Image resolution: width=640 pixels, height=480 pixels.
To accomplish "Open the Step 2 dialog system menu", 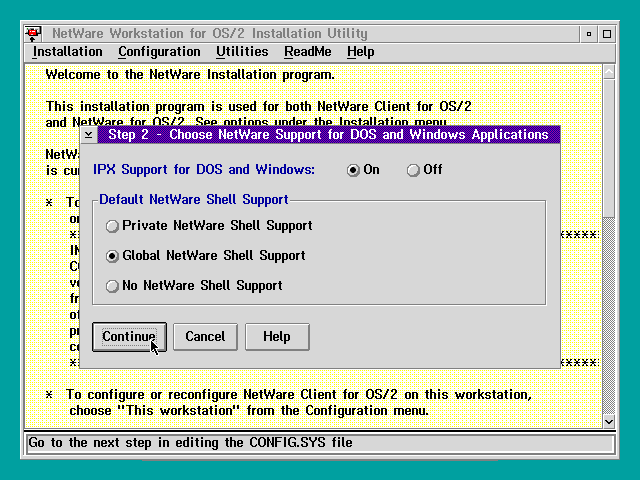I will (89, 135).
